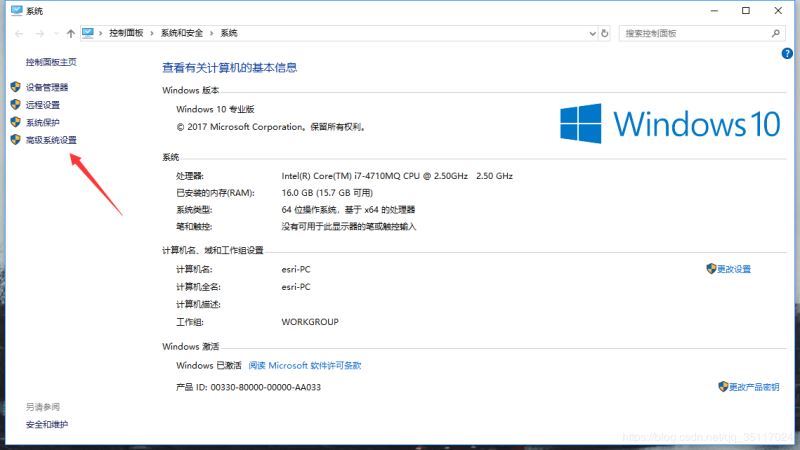This screenshot has width=800, height=450.
Task: Go up one level with up arrow
Action: coord(70,33)
